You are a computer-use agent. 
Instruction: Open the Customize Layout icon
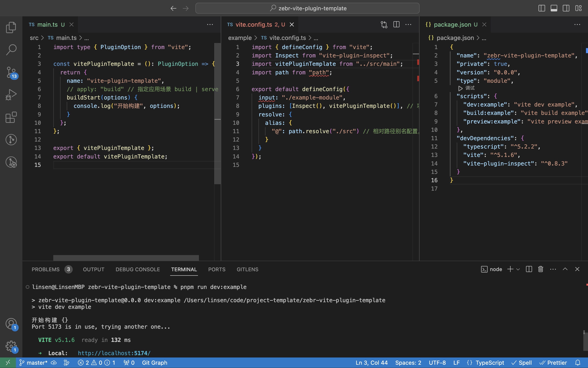(578, 8)
